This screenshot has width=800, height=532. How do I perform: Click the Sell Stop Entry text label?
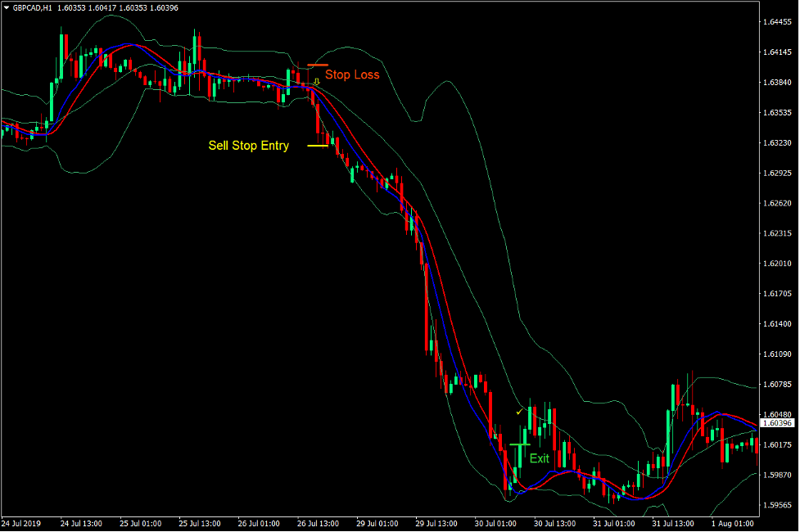coord(248,146)
